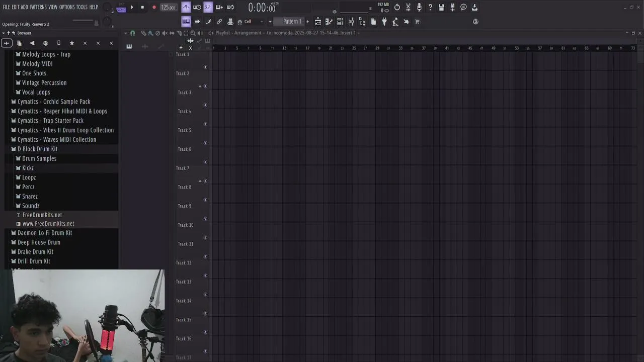Click the 0:00:00 time display
This screenshot has width=644, height=362.
point(262,8)
